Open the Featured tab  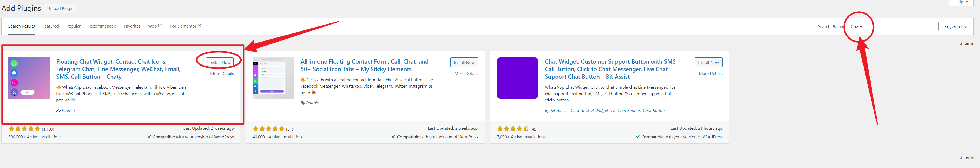point(51,26)
